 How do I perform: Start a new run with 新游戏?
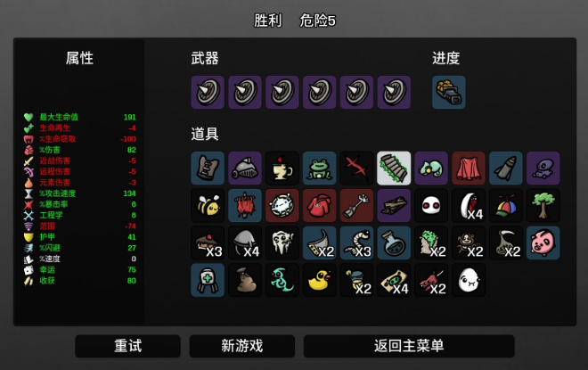coord(241,346)
